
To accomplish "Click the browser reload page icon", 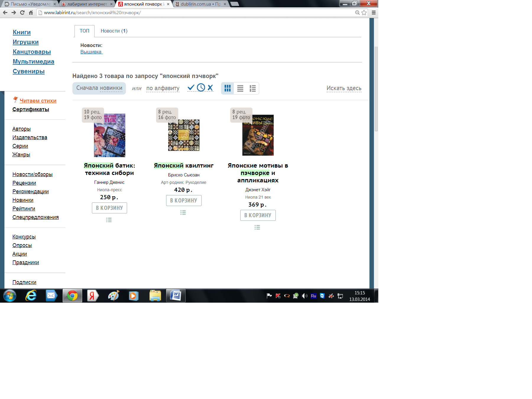I will [x=22, y=12].
